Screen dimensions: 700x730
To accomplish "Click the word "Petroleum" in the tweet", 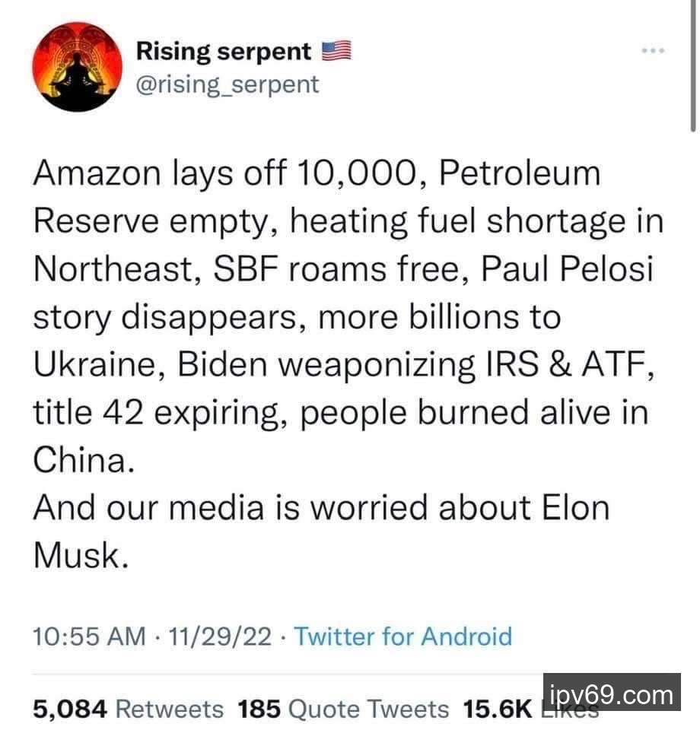I will click(x=521, y=174).
